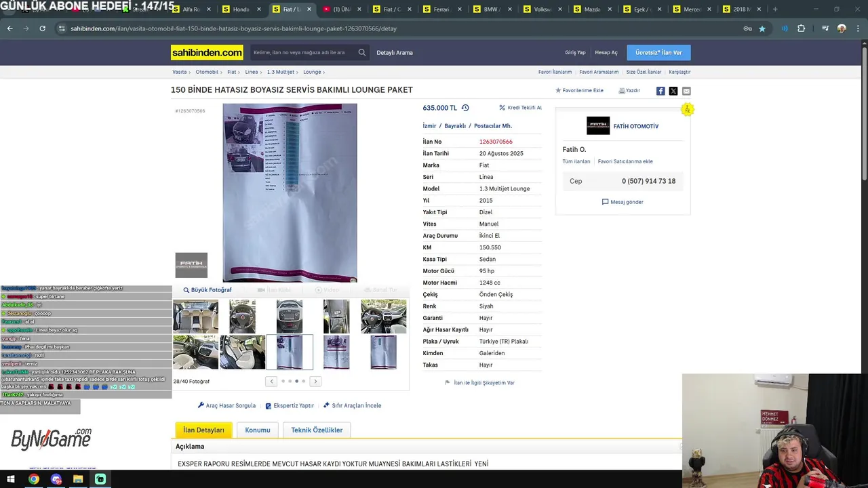Open Chrome from Windows taskbar
Viewport: 868px width, 488px height.
pyautogui.click(x=34, y=479)
